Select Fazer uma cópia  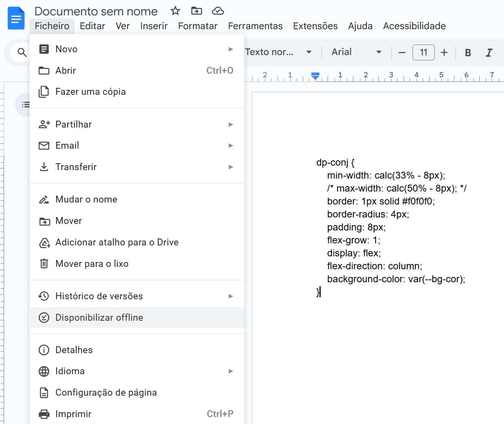[91, 92]
